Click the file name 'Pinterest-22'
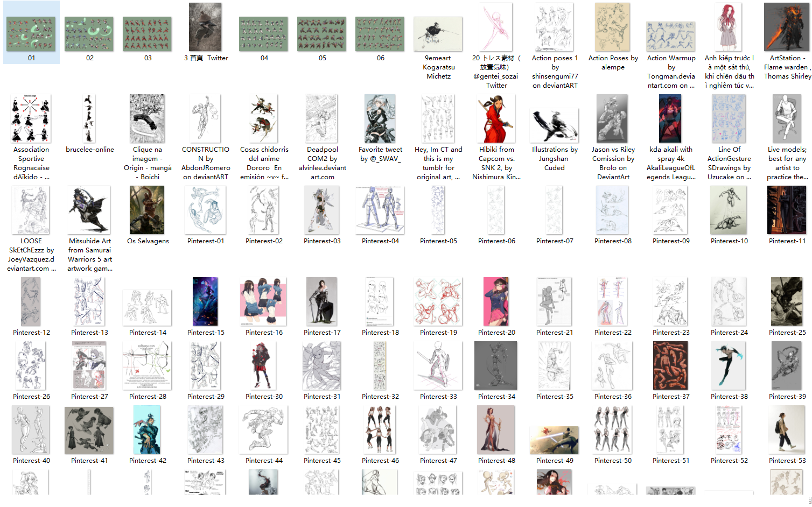 click(613, 333)
